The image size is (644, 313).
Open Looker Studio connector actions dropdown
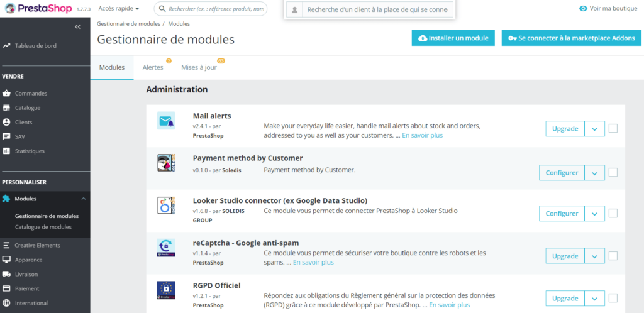(x=594, y=214)
